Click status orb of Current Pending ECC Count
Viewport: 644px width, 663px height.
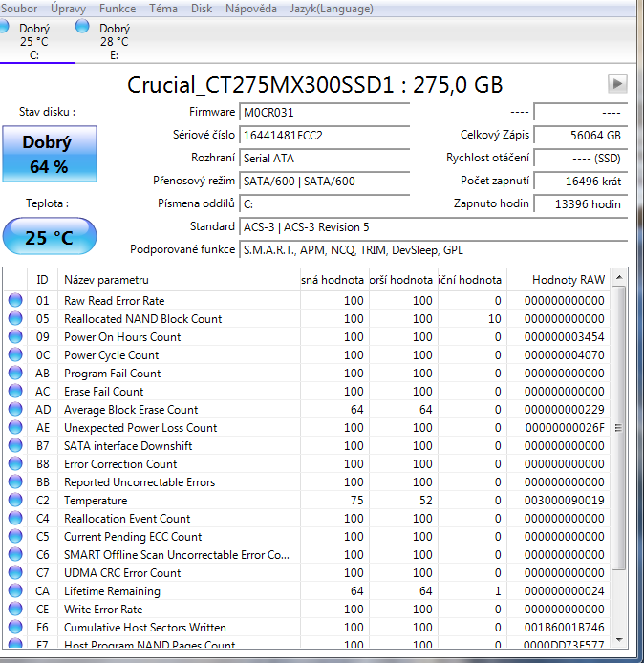point(15,536)
